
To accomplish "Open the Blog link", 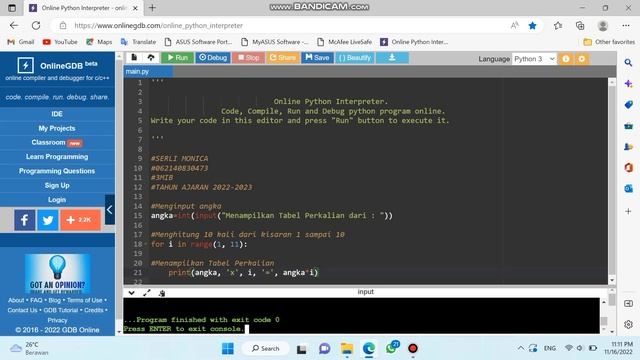I will [54, 300].
